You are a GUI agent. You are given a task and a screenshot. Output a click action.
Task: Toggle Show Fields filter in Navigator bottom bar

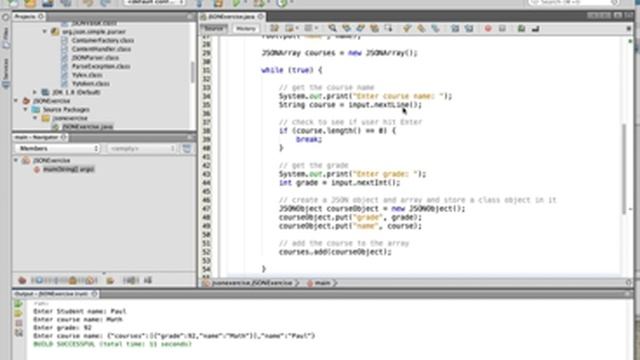click(x=39, y=280)
